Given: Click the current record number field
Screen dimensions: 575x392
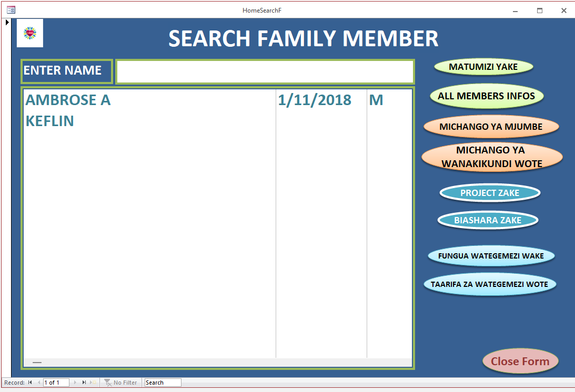Looking at the screenshot, I should 56,383.
